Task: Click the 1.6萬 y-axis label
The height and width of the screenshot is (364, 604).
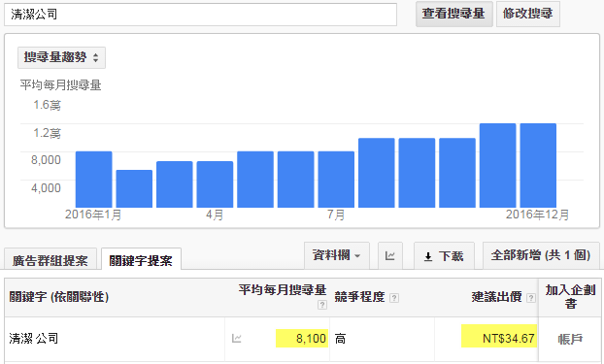Action: (x=47, y=105)
